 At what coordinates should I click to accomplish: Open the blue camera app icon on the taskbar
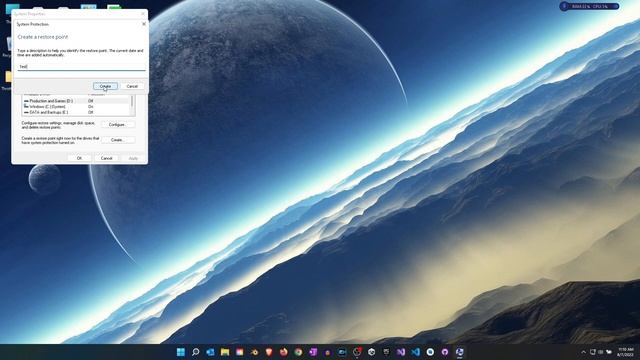click(342, 352)
